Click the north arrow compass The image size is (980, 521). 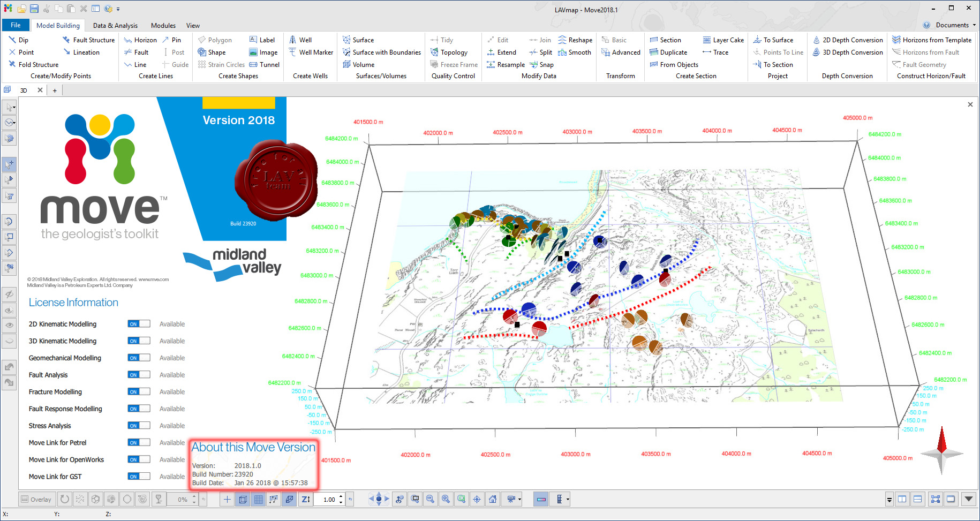(x=942, y=450)
